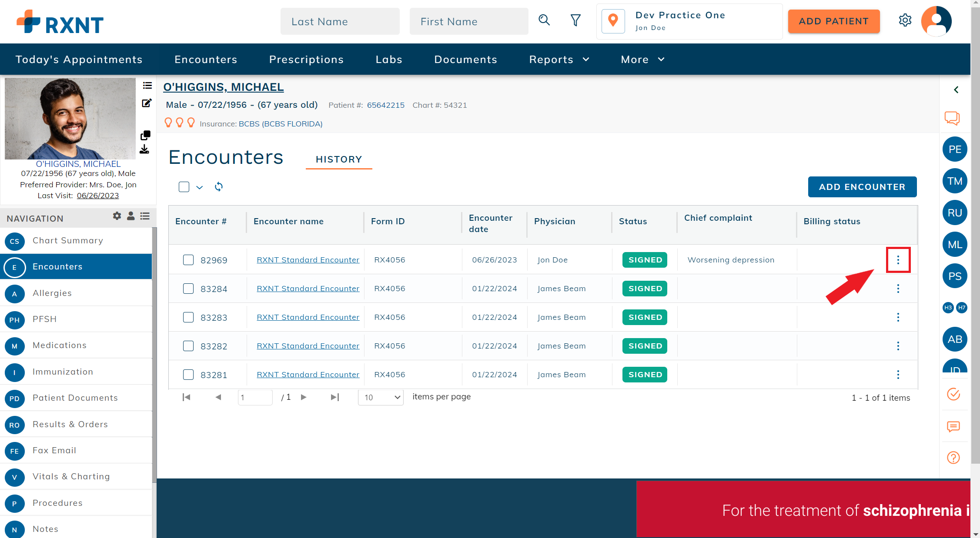The image size is (980, 538).
Task: Click the PS shortcut circle
Action: pyautogui.click(x=955, y=276)
